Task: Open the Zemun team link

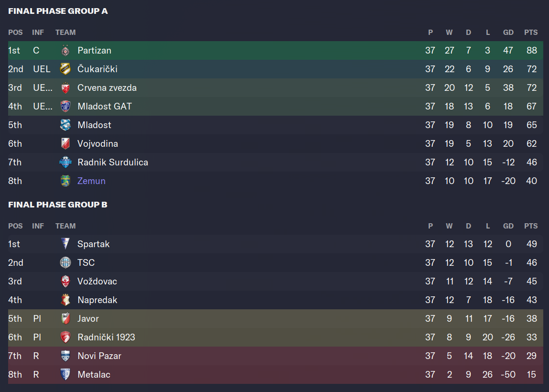Action: tap(91, 181)
